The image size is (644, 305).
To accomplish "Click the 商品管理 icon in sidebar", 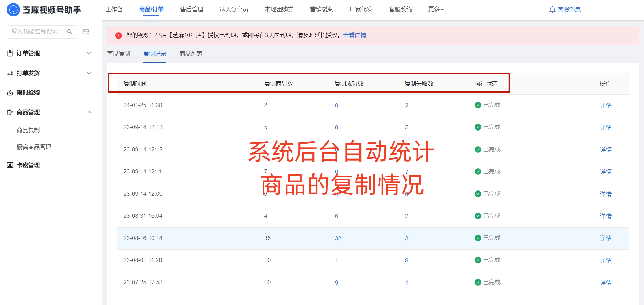I will click(x=10, y=112).
